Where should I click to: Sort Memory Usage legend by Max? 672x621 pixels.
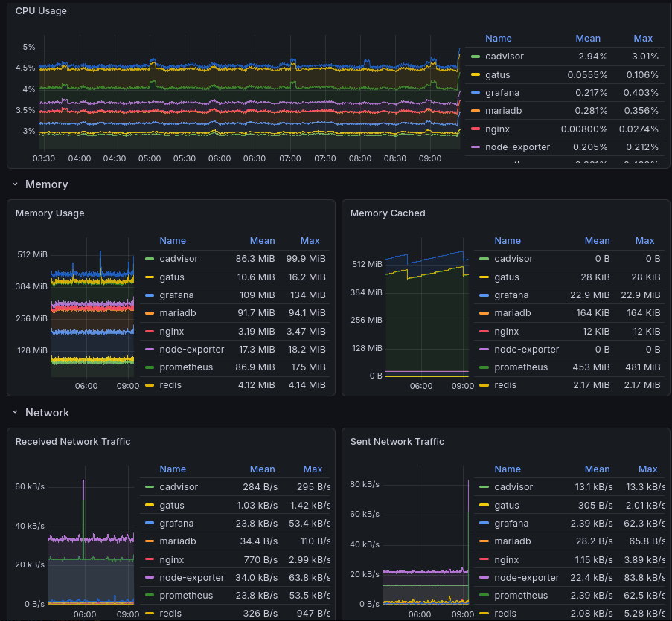[310, 241]
